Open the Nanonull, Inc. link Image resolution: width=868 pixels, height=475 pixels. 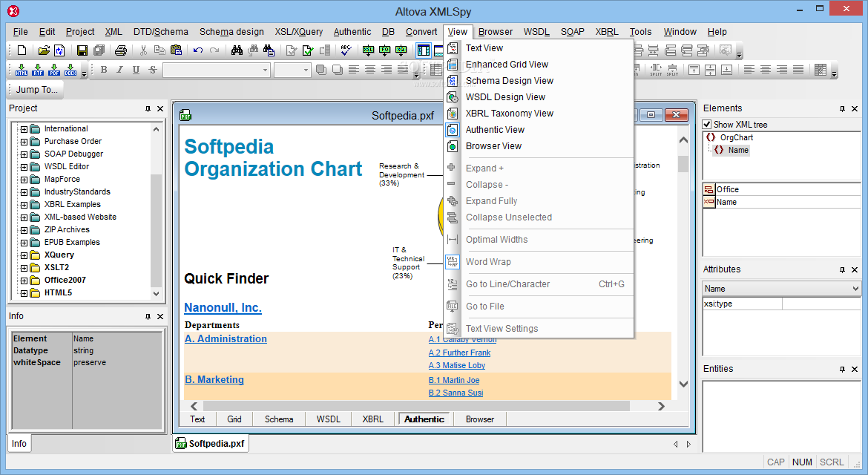(223, 308)
